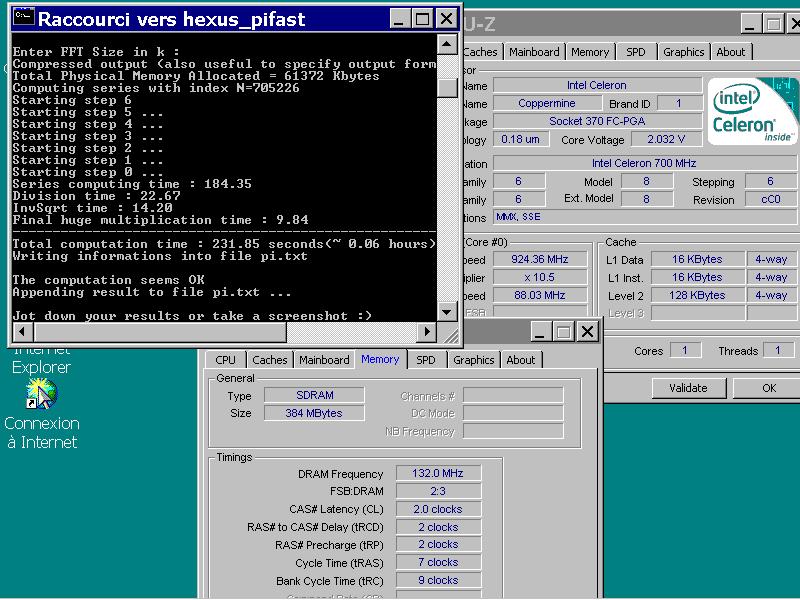The height and width of the screenshot is (600, 800).
Task: Click the 2.0 clocks CAS latency value
Action: 438,509
